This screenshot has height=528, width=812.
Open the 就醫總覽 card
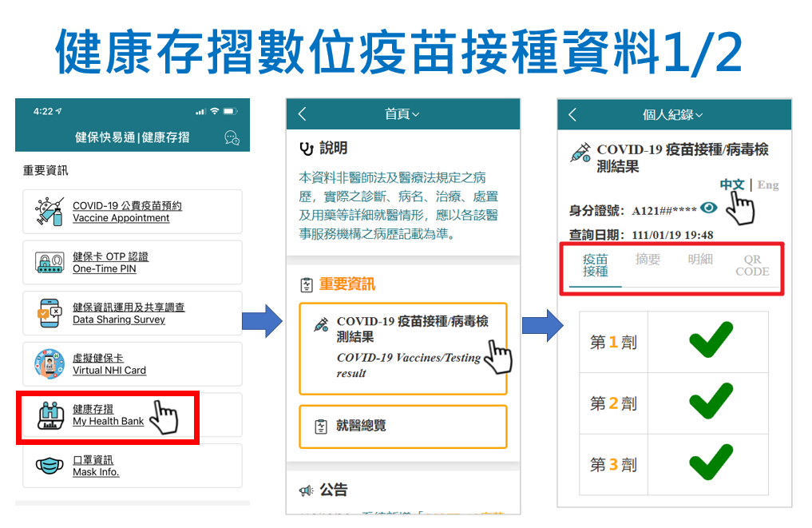(403, 427)
